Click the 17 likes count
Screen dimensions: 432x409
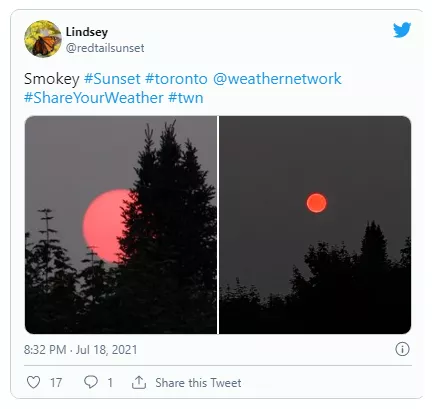[56, 383]
